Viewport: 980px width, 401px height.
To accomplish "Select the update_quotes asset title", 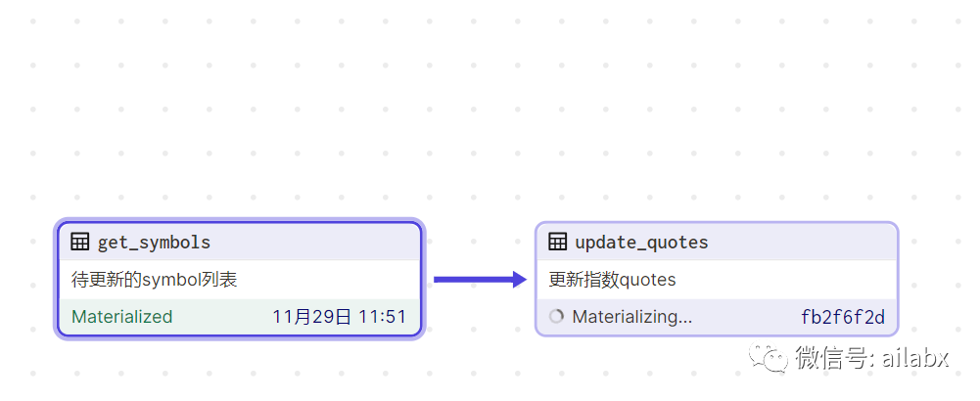I will 641,242.
